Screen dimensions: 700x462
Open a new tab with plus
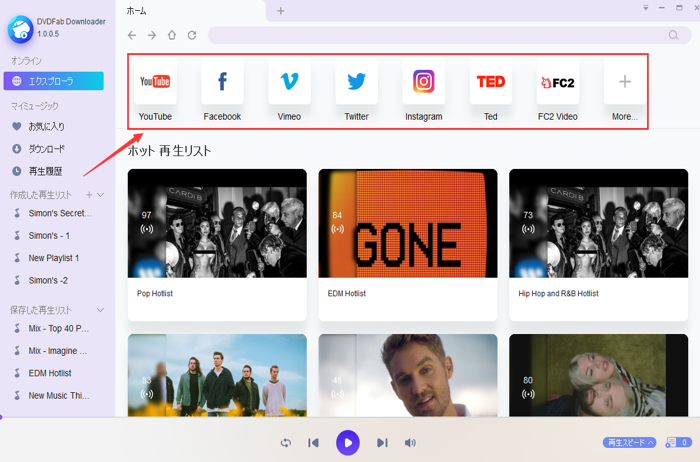pos(281,11)
